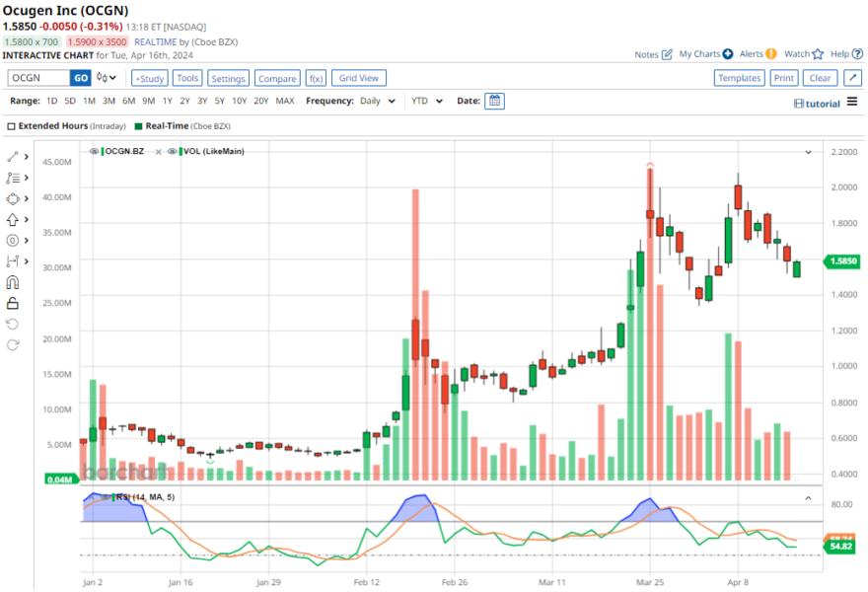Click the f(x) expressions button
The image size is (868, 592).
click(316, 78)
